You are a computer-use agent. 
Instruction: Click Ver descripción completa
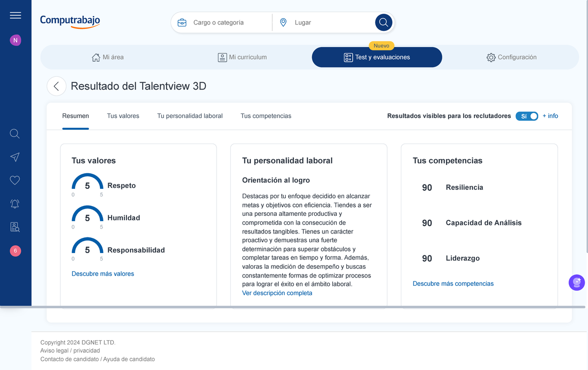pyautogui.click(x=277, y=293)
